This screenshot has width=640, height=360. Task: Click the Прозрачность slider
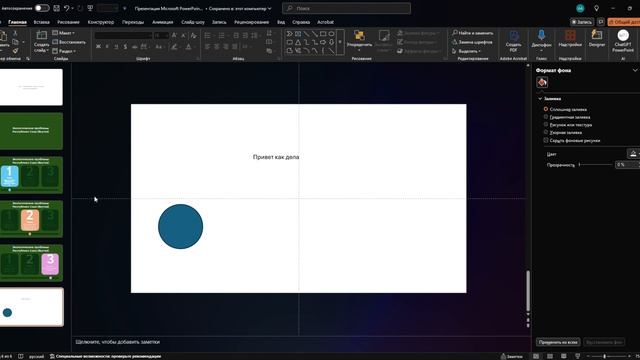click(596, 164)
